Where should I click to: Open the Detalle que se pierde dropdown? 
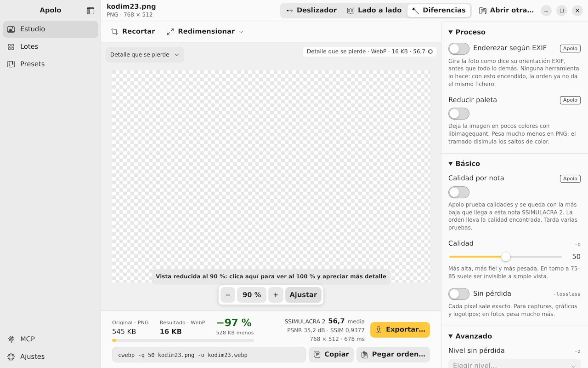[145, 55]
